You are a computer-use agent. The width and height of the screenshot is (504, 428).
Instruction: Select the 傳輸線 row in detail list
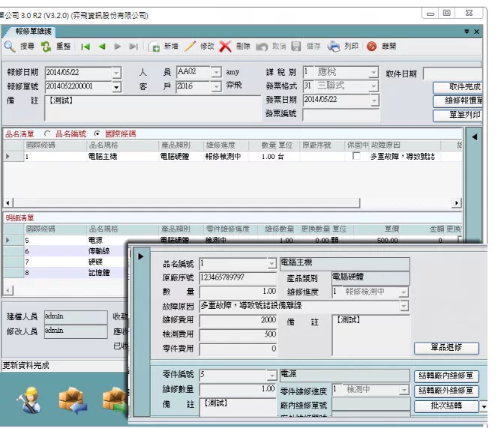tap(99, 252)
